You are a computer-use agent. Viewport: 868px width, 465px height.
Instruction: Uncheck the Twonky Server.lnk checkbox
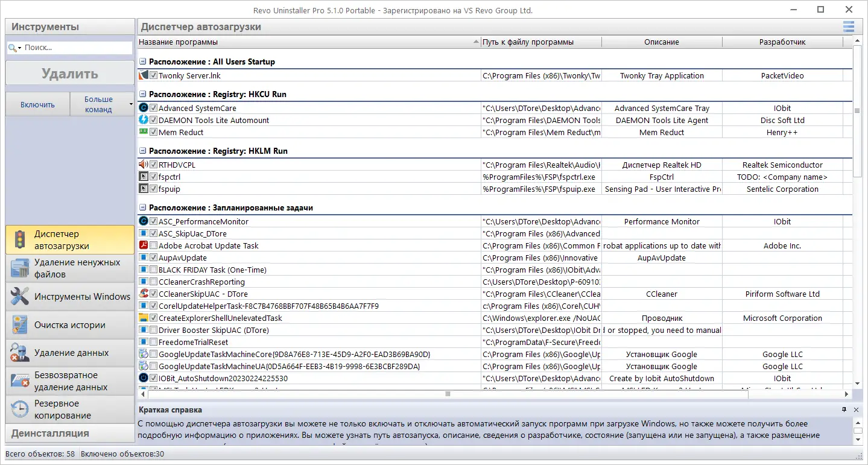coord(154,76)
